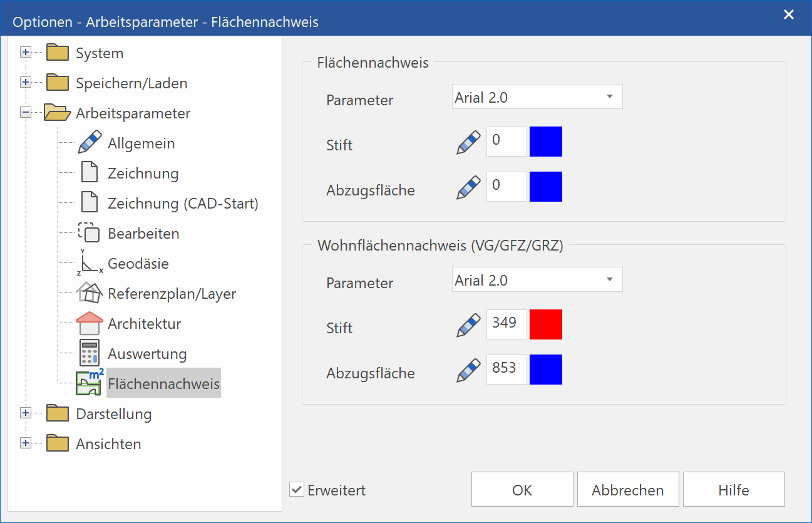Click the Zeichnung (CAD-Start) page icon
The width and height of the screenshot is (812, 523).
tap(90, 203)
